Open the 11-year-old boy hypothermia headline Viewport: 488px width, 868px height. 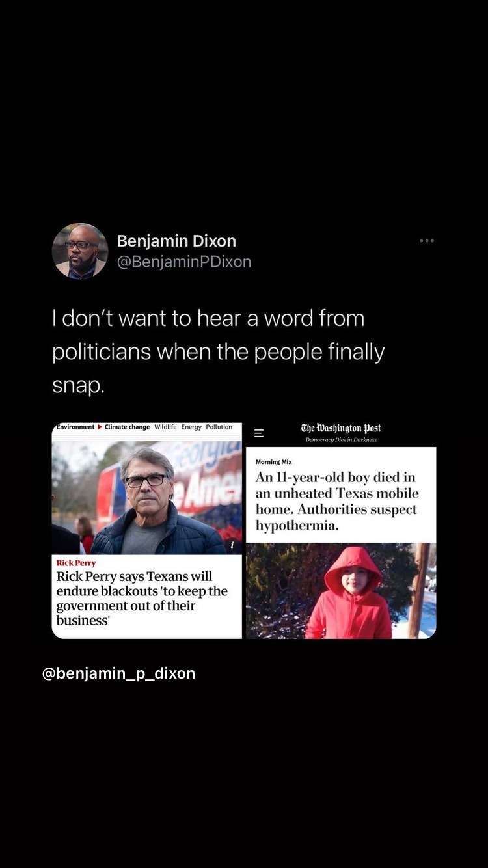(x=337, y=501)
